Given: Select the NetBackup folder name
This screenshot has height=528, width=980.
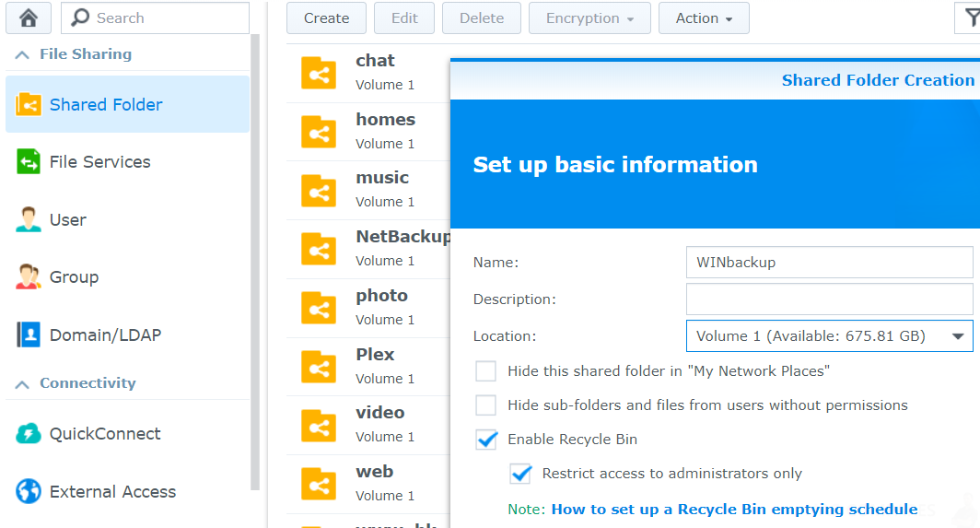Looking at the screenshot, I should (403, 237).
